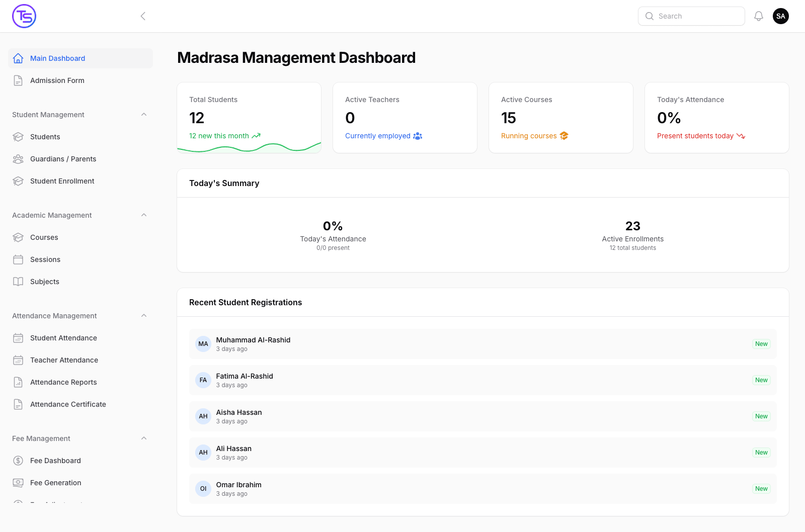This screenshot has height=532, width=805.
Task: Click the cap icon beside Running courses
Action: click(563, 136)
